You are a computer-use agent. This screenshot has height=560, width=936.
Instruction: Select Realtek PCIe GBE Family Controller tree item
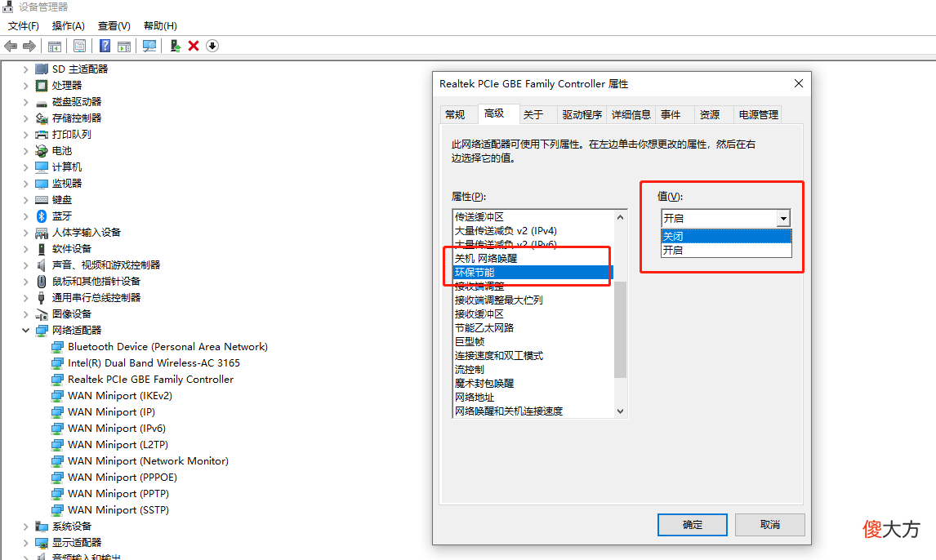click(150, 380)
